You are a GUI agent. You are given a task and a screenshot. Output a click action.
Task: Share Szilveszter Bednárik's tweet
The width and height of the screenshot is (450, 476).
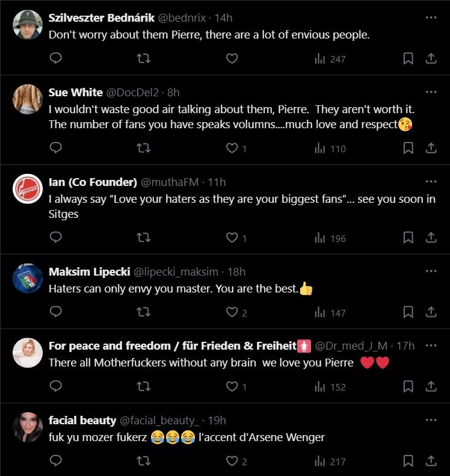click(x=431, y=58)
